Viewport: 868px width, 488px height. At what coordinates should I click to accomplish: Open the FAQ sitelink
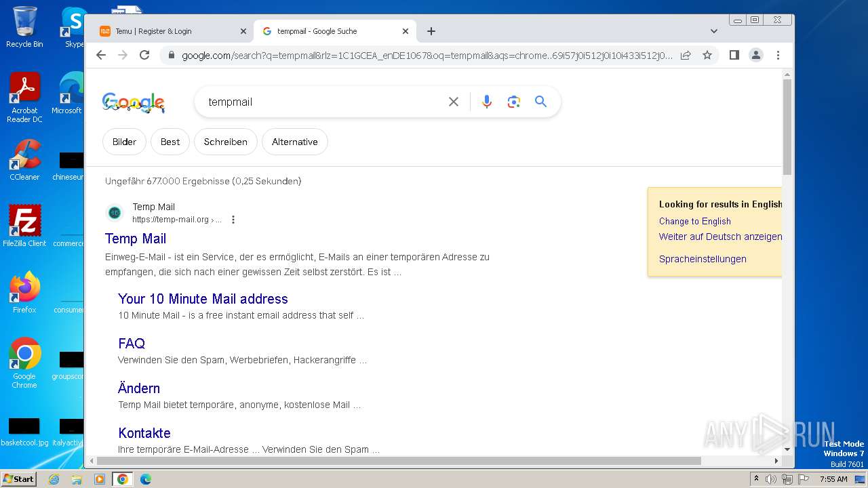[132, 344]
